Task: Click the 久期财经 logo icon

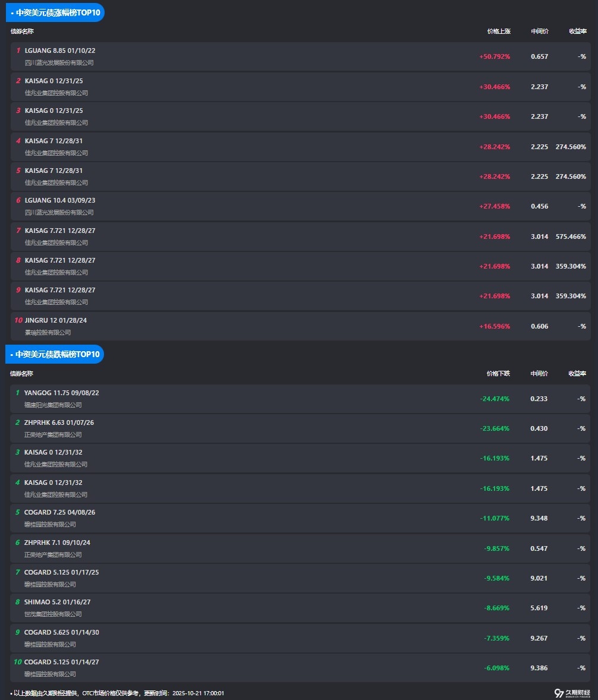Action: pos(559,693)
